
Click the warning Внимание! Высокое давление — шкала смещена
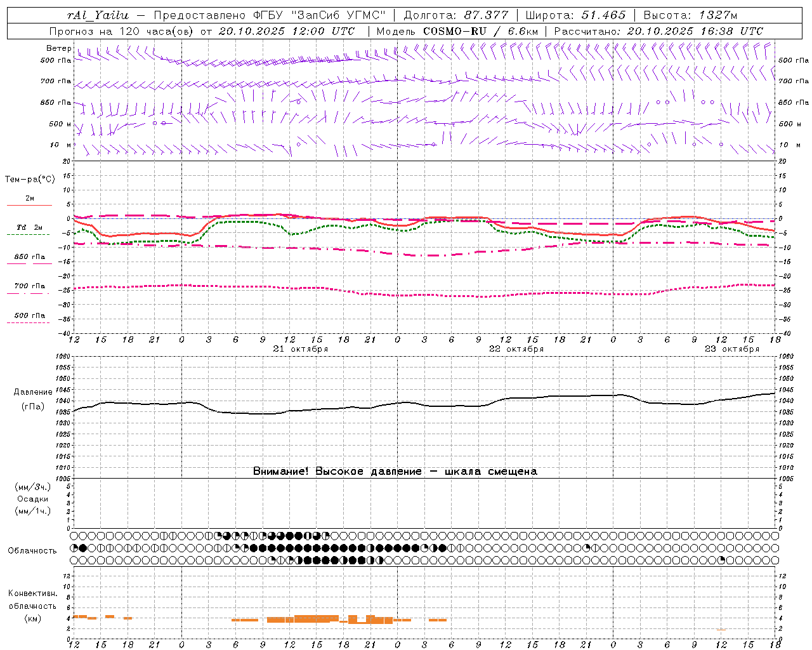395,472
